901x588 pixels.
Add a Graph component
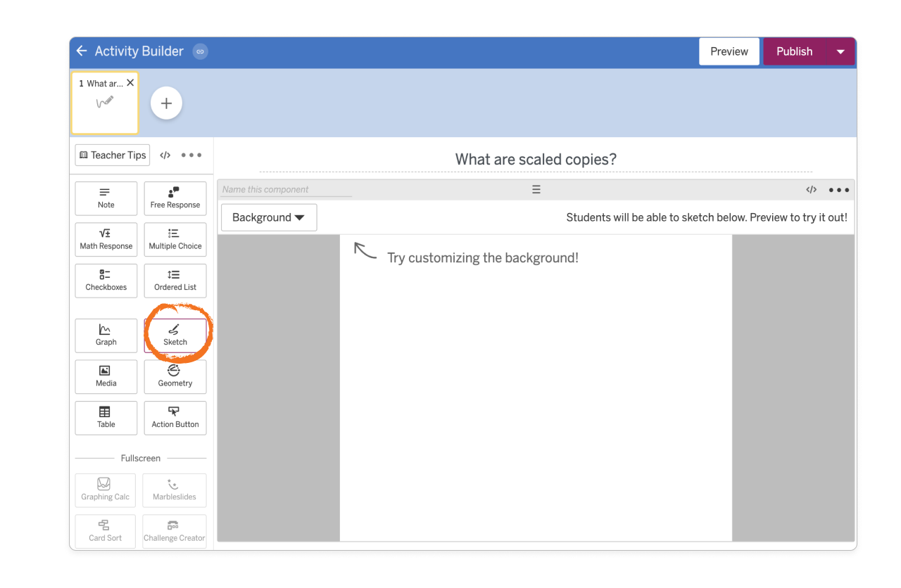[x=106, y=335]
